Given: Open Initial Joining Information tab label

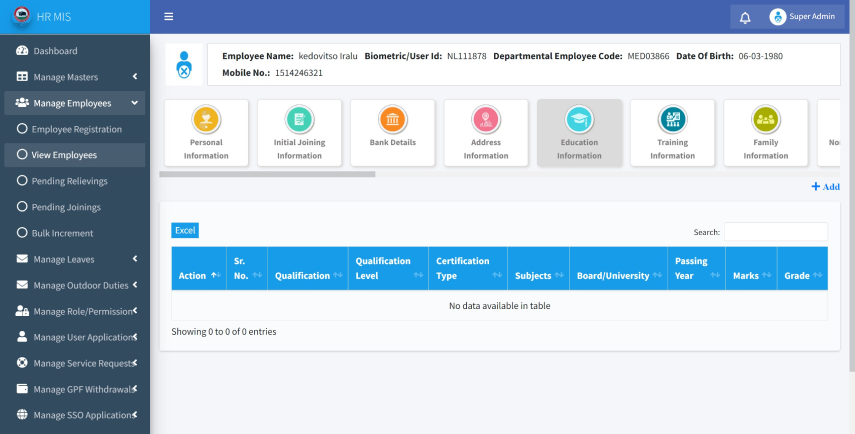Looking at the screenshot, I should [299, 149].
